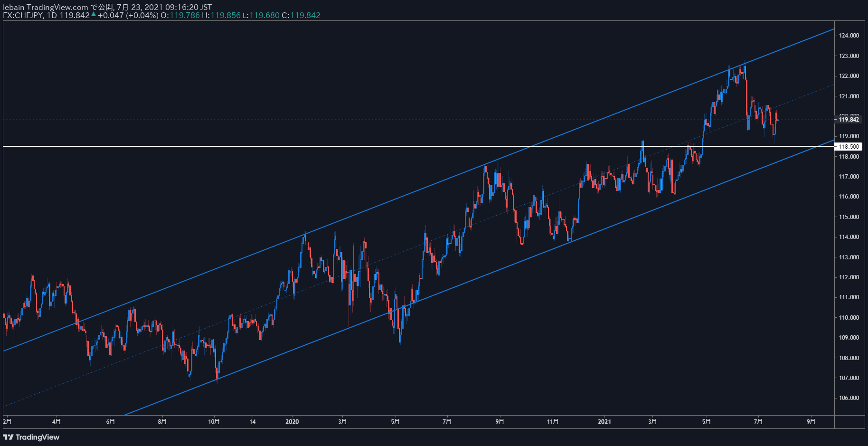
Task: Click the 11月 label on time axis
Action: (553, 422)
